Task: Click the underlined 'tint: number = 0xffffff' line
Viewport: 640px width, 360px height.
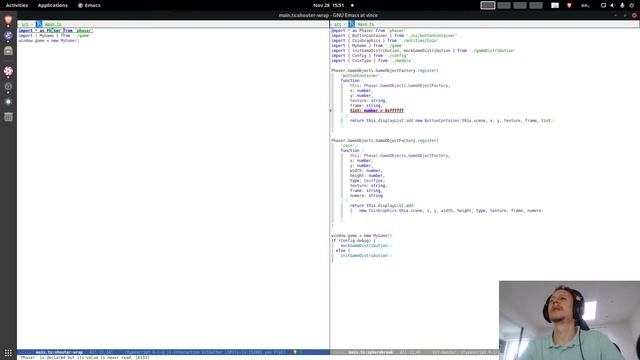Action: pos(377,111)
